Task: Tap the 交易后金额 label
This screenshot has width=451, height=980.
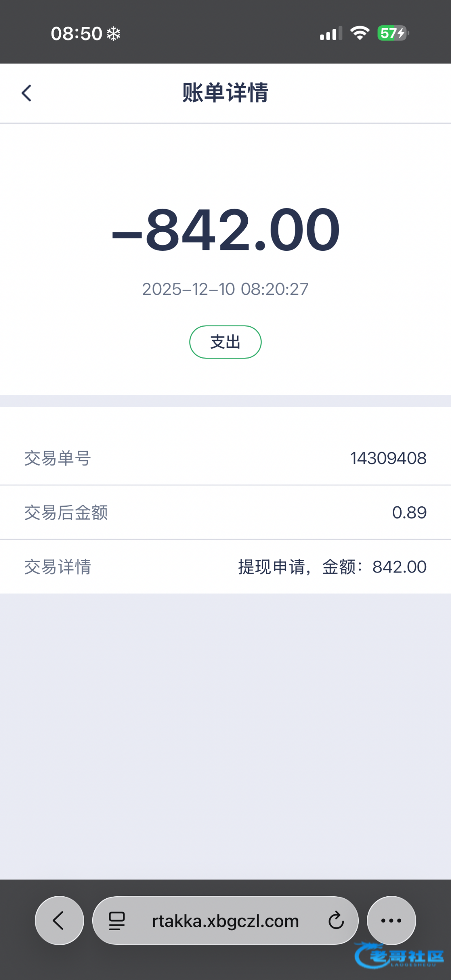Action: point(66,512)
